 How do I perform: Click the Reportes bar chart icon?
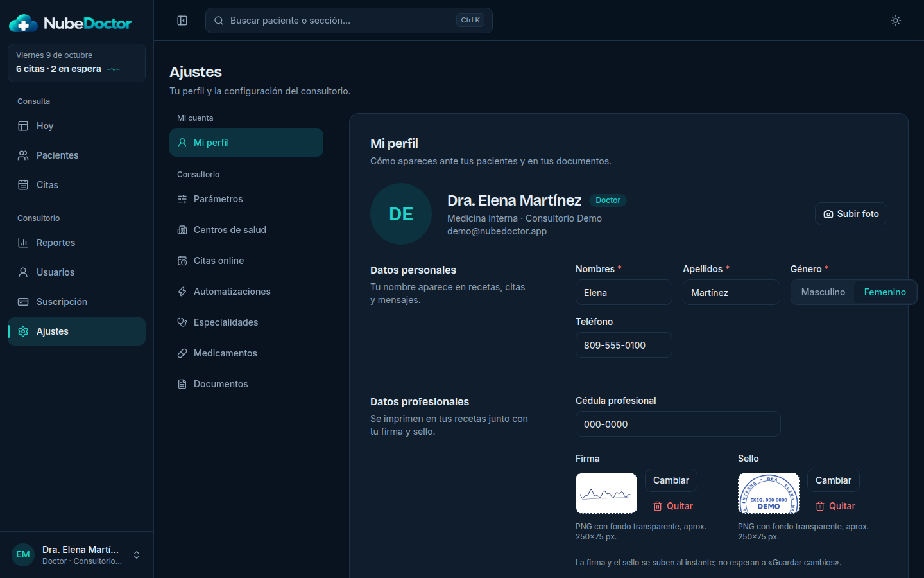(23, 243)
